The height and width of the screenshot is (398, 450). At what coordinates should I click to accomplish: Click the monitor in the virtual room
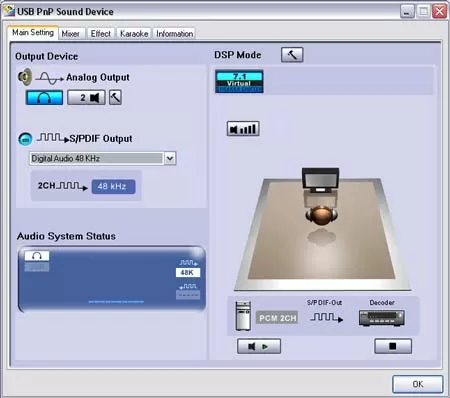click(320, 180)
